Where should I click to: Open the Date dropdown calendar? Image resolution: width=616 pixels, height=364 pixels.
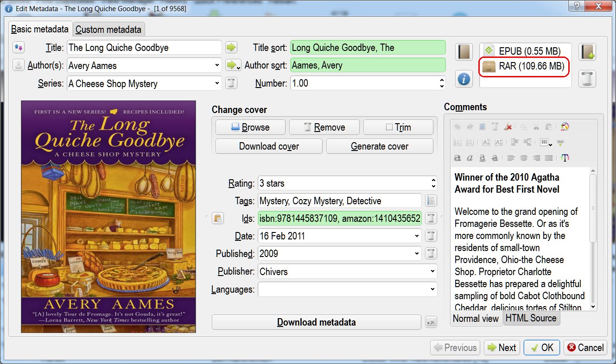(417, 236)
